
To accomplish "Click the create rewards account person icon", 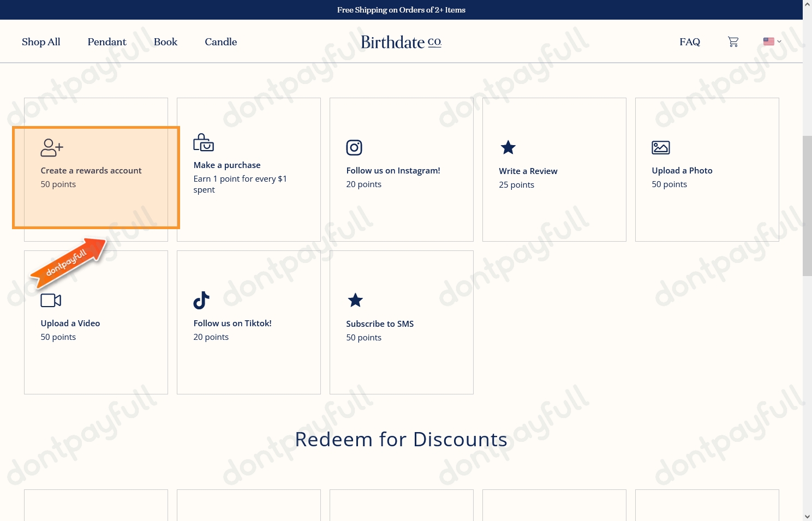I will click(51, 147).
